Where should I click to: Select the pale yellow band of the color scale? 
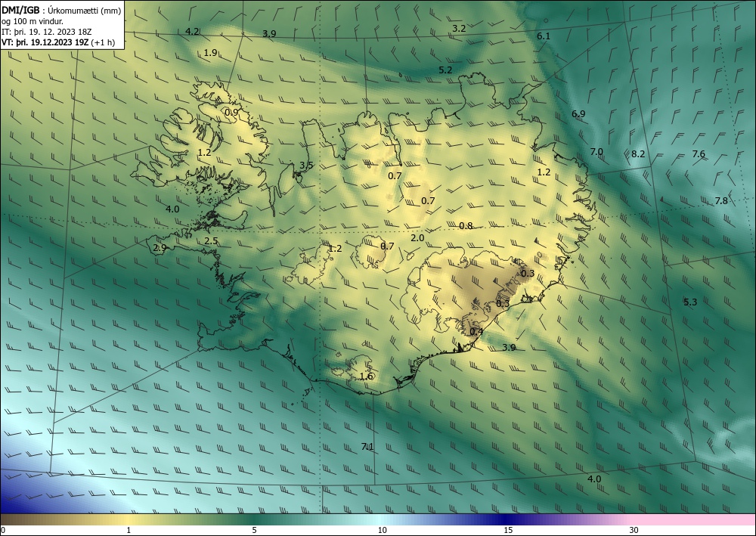[128, 519]
